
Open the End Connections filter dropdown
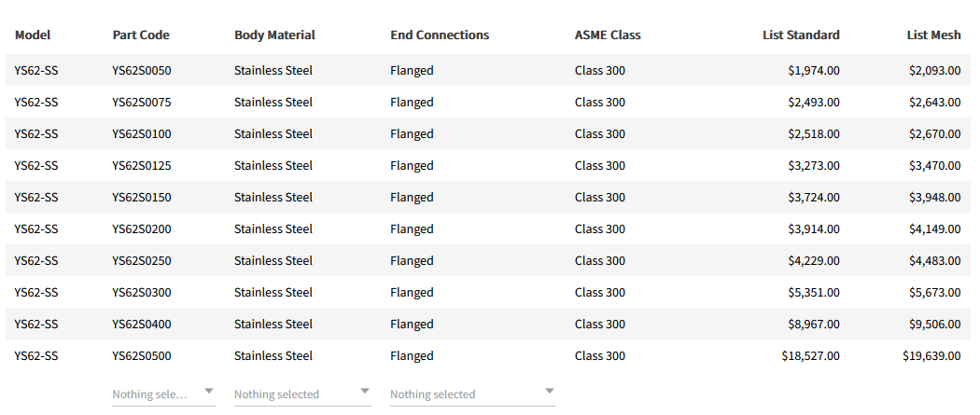(x=472, y=394)
